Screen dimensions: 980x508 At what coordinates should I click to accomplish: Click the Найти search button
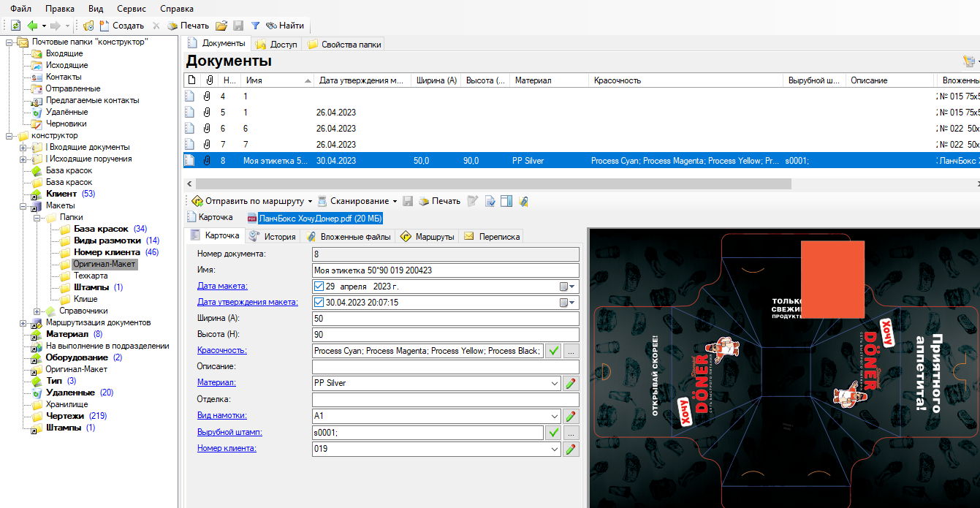285,26
